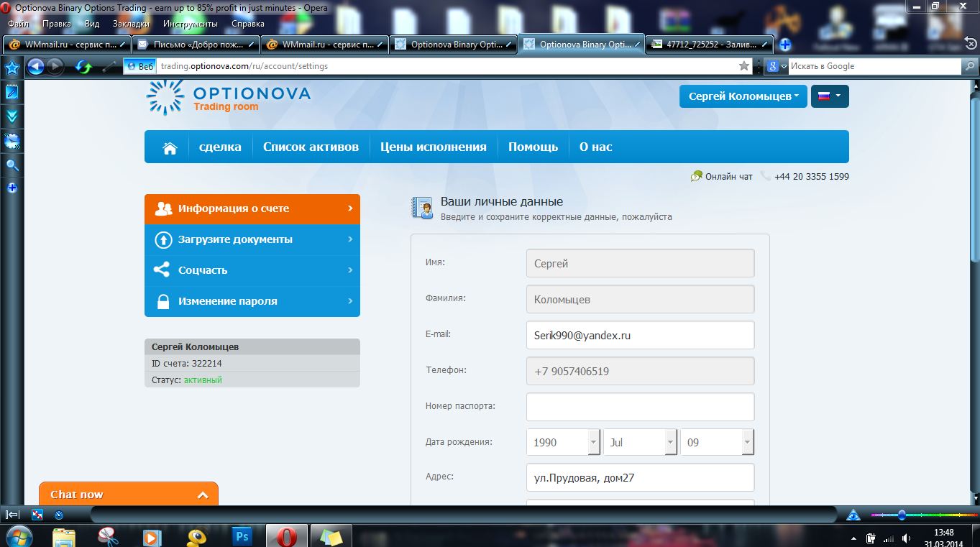Click the wand password key icon
The image size is (980, 547).
(109, 67)
